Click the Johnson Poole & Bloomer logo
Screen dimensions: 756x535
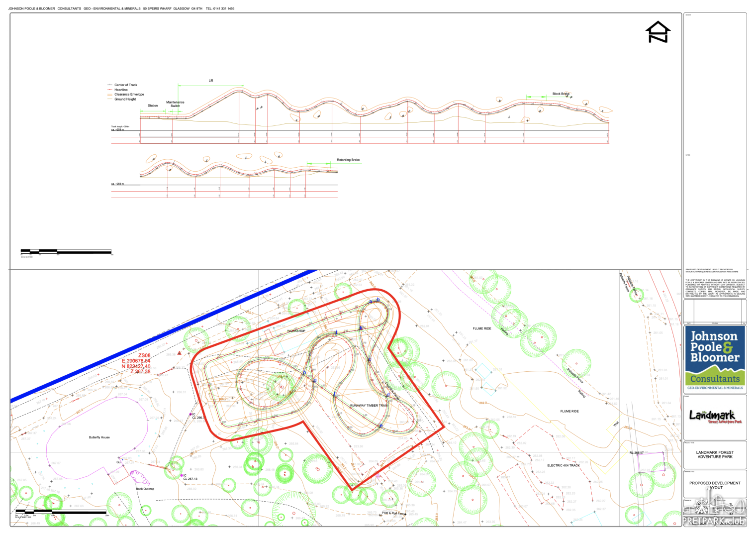click(715, 357)
